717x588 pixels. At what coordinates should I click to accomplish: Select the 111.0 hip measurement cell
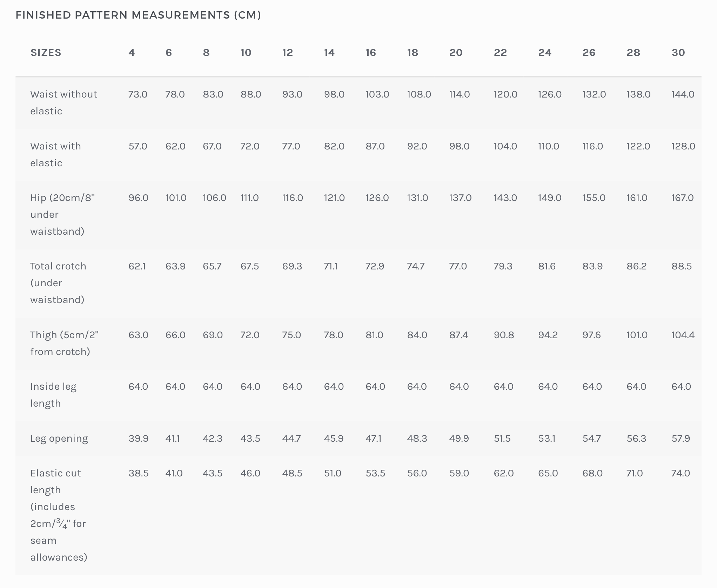coord(249,198)
